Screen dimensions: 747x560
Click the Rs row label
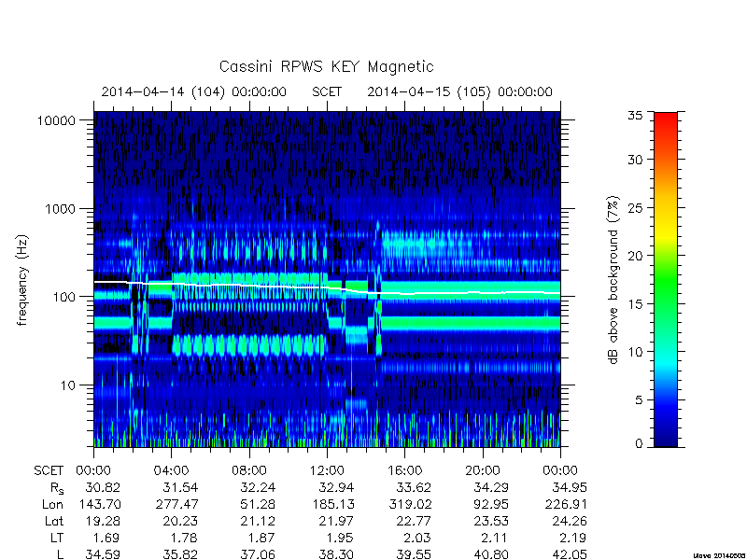pos(57,488)
